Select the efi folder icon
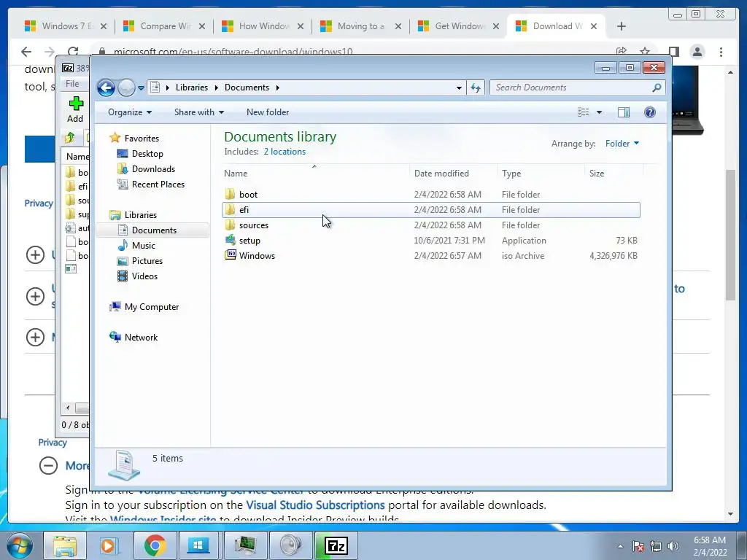 (230, 209)
